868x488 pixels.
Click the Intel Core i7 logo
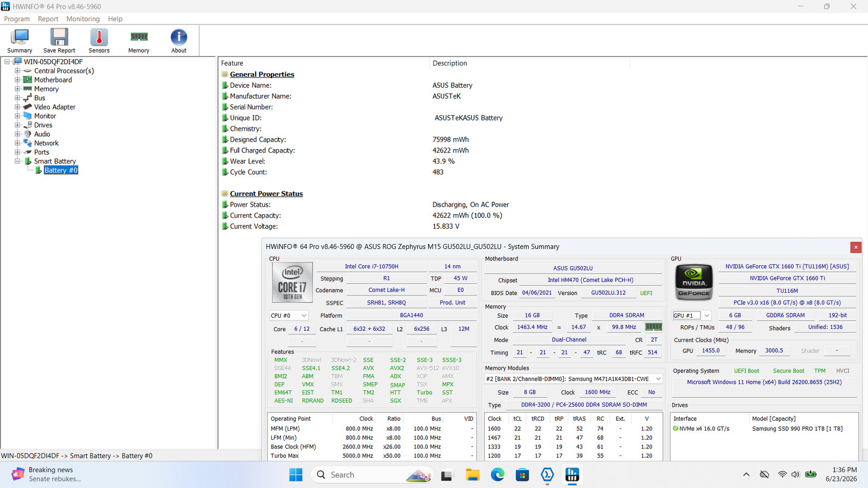292,282
